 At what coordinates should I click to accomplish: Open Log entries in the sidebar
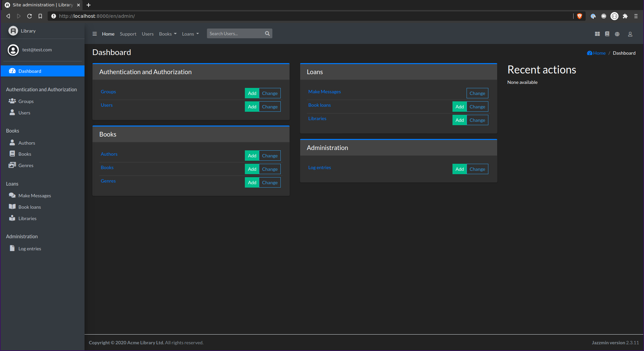pyautogui.click(x=43, y=249)
